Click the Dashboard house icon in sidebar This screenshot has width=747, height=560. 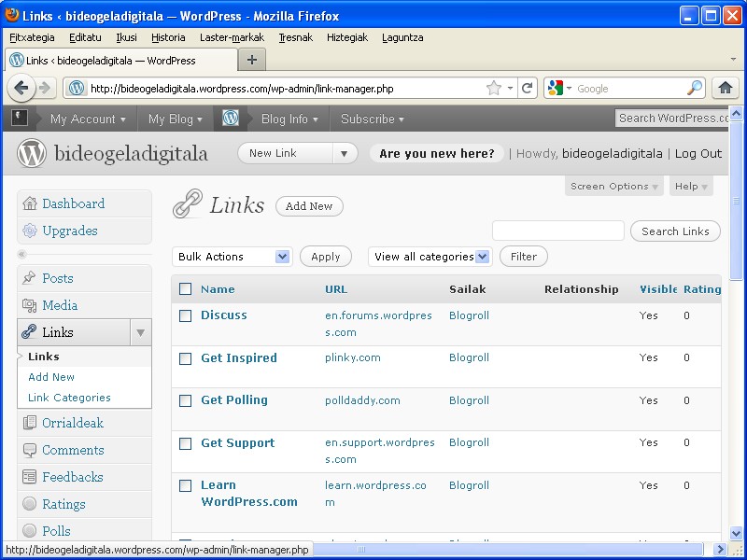coord(30,203)
